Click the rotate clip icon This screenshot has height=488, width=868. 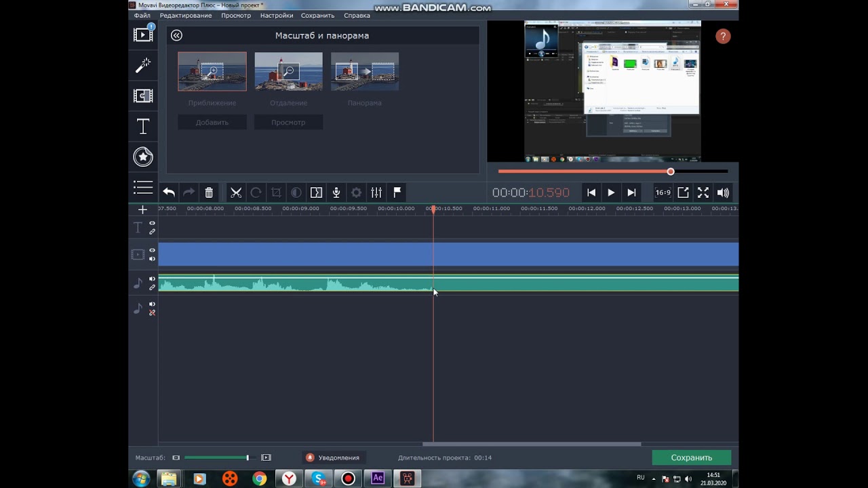click(x=256, y=192)
